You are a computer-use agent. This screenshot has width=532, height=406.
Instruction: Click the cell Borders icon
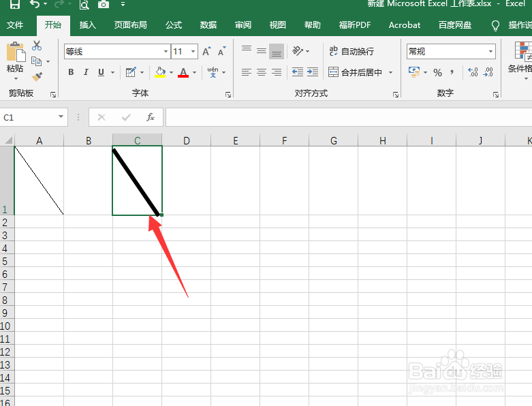coord(131,72)
